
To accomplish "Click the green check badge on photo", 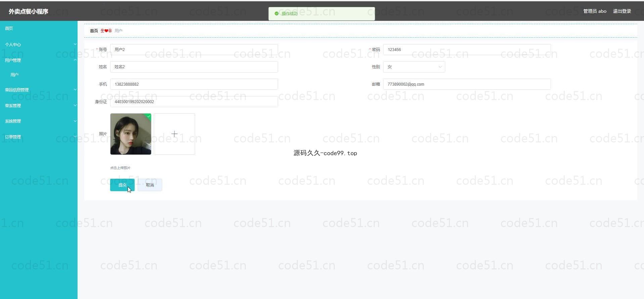I will 148,116.
